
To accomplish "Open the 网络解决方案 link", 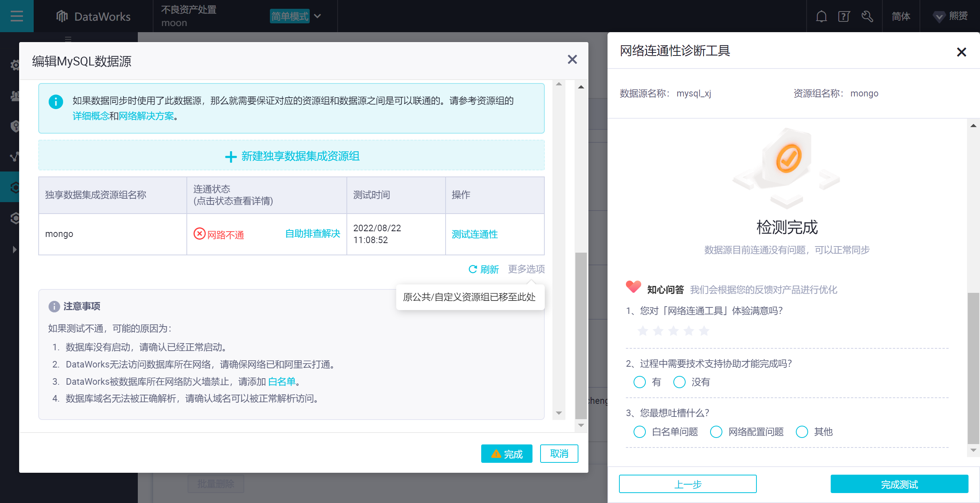I will (146, 116).
